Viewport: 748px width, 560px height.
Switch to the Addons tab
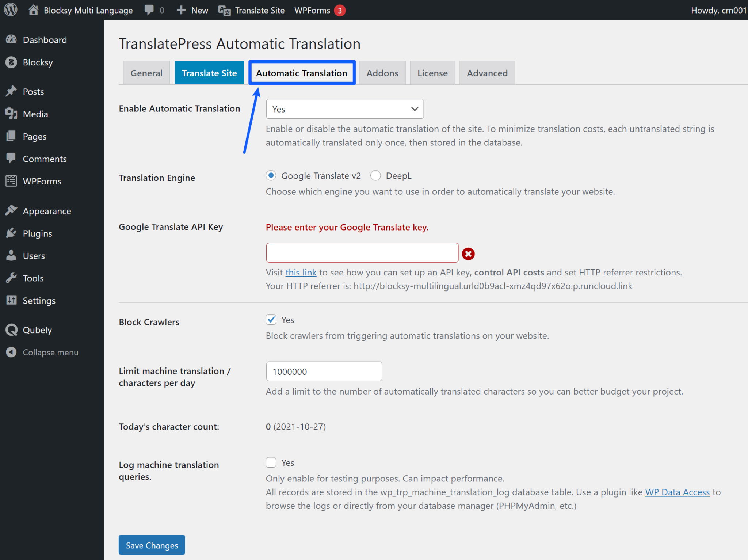382,73
